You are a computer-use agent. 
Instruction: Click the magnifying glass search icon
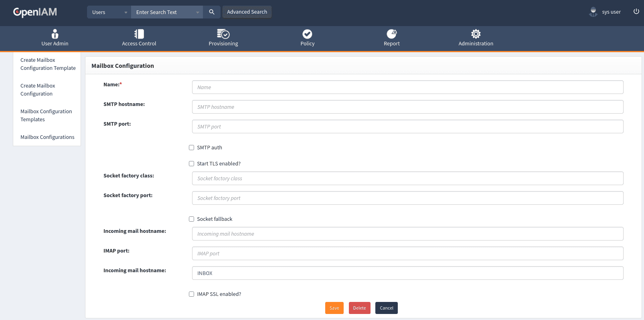pos(212,12)
